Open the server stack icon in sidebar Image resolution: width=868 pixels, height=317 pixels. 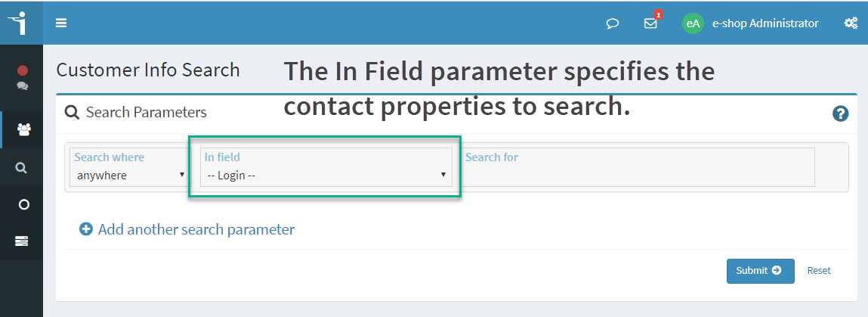point(22,241)
